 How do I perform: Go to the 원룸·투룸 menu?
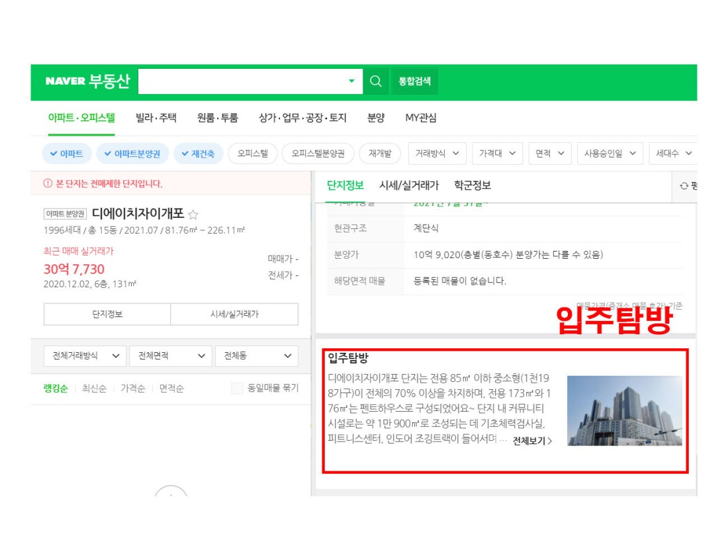point(218,118)
